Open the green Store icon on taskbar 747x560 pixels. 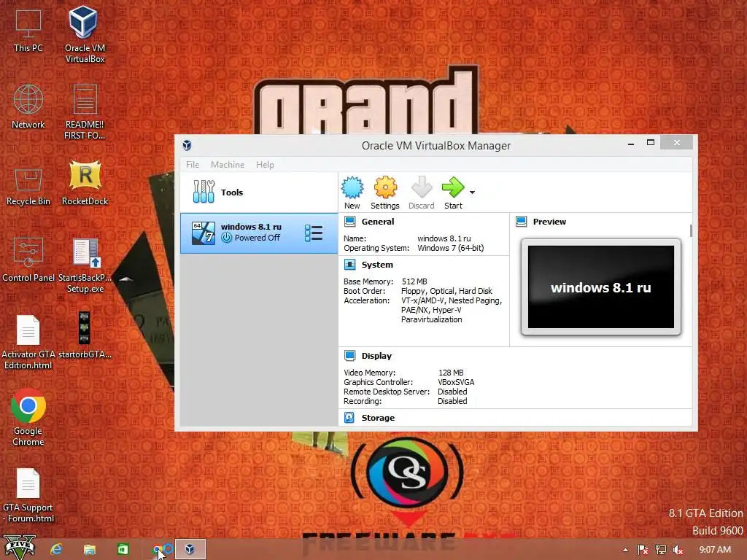[123, 550]
